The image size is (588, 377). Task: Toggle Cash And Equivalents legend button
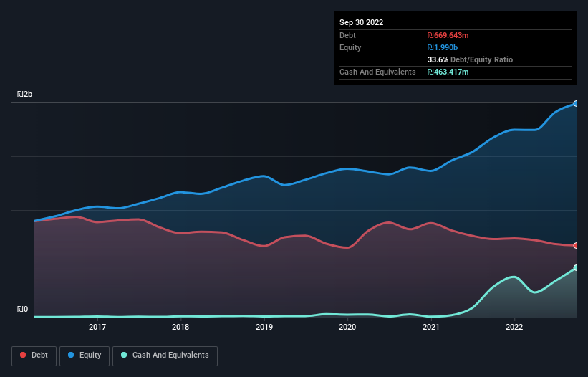point(165,355)
